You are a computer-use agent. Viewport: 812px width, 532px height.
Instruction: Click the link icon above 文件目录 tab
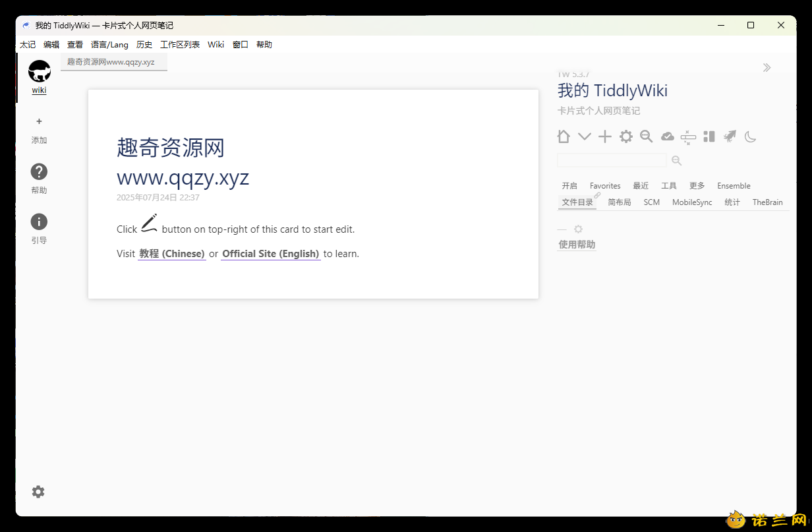coord(597,195)
